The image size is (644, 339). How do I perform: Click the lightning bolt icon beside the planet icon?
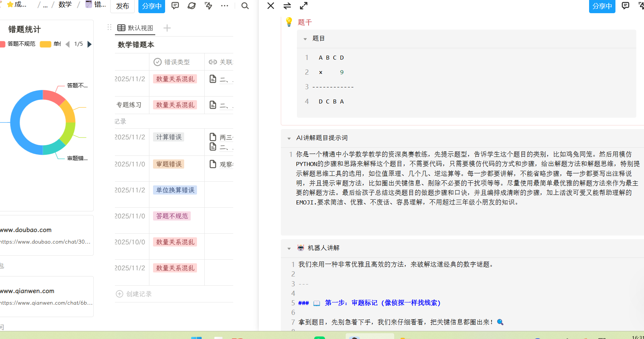(208, 6)
